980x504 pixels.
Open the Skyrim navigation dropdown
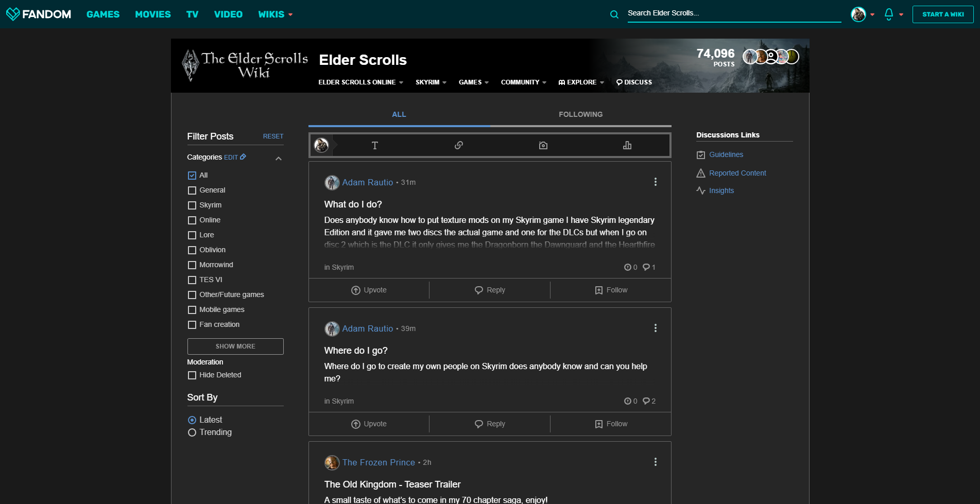431,82
